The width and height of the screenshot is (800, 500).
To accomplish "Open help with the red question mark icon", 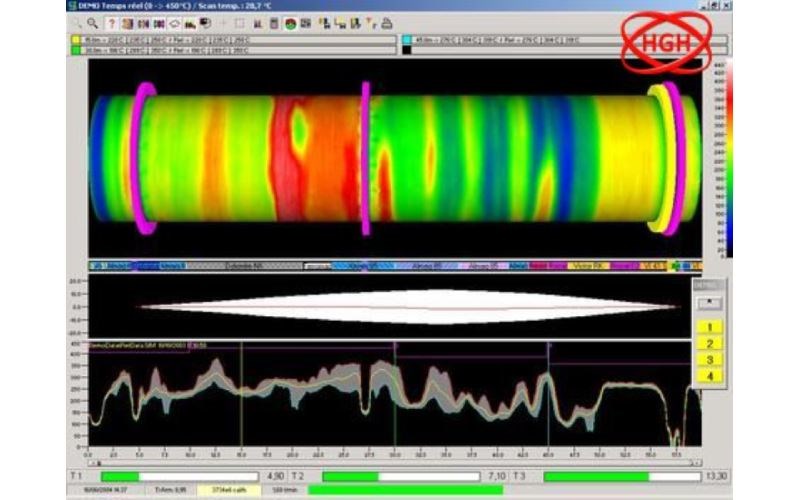I will point(111,22).
